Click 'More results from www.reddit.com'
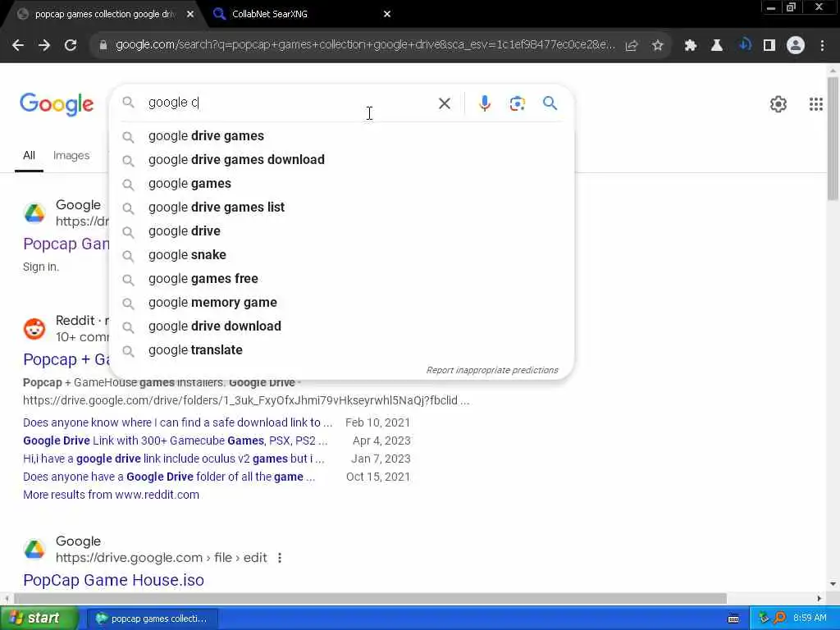The image size is (840, 630). pos(111,495)
